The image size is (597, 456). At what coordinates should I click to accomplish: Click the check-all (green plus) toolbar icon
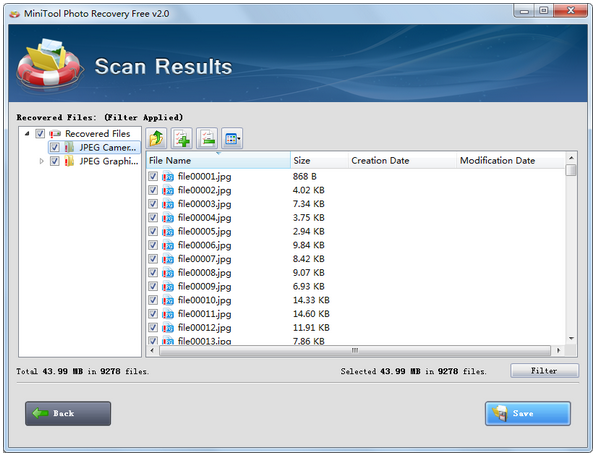coord(182,138)
